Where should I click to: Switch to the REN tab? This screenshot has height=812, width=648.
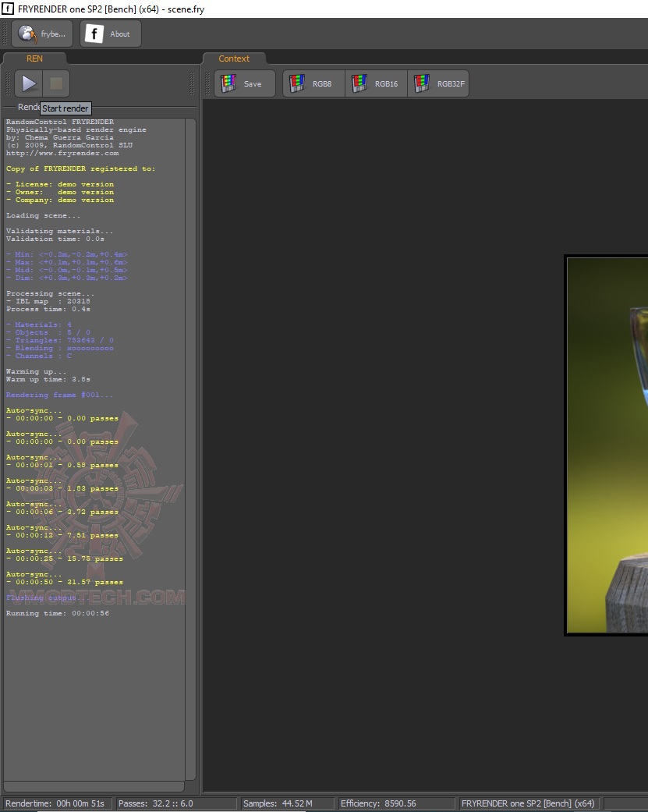(x=34, y=59)
